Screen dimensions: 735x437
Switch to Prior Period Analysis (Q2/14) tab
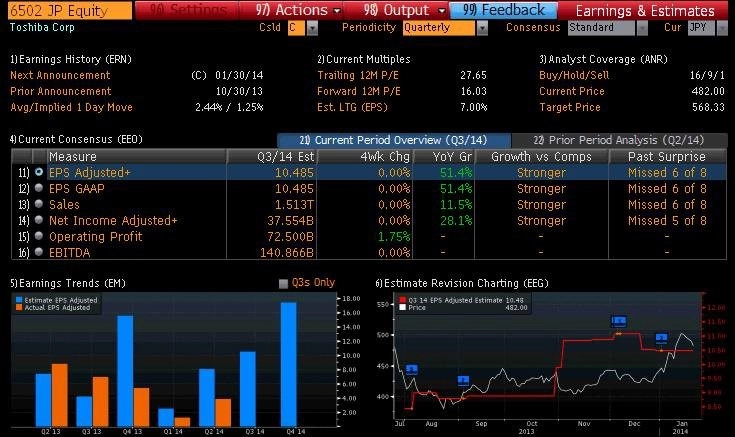(619, 140)
